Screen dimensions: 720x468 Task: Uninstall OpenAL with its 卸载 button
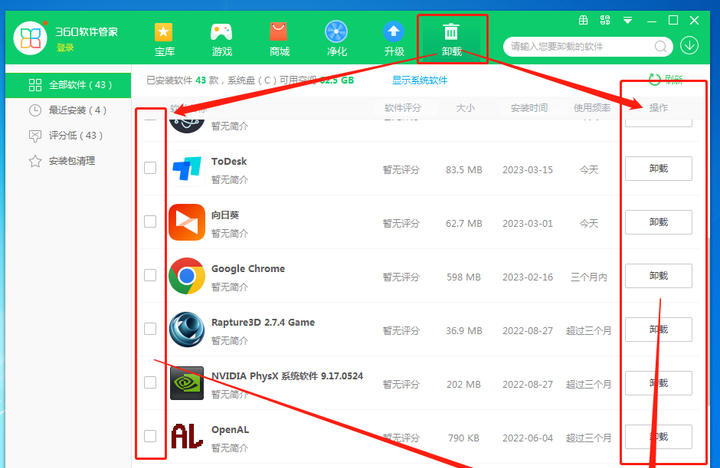658,436
